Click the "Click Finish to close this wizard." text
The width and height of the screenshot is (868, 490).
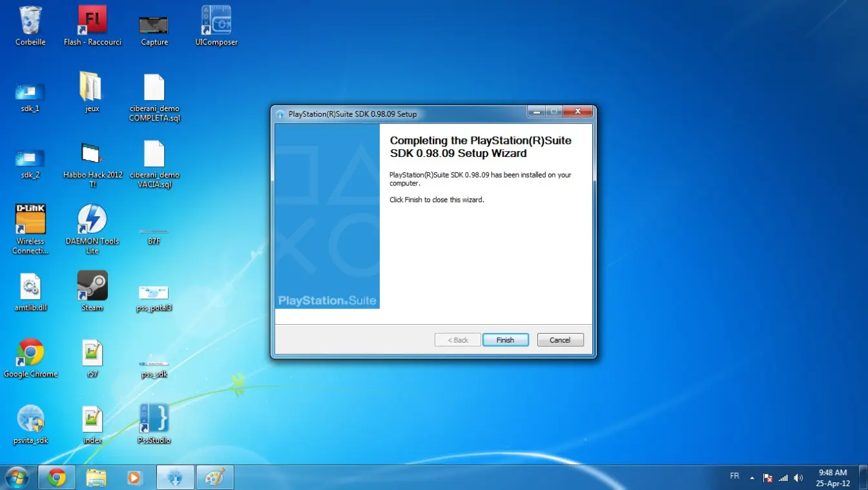coord(437,200)
